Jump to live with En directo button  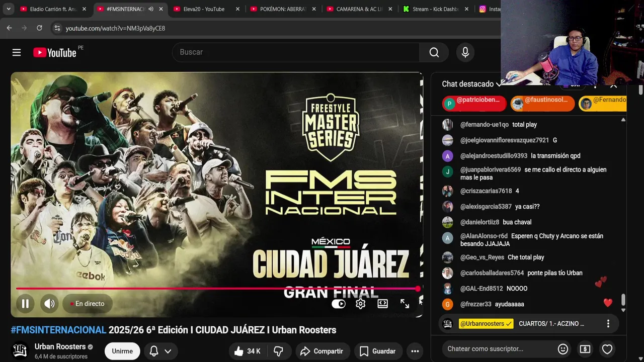[x=88, y=304]
